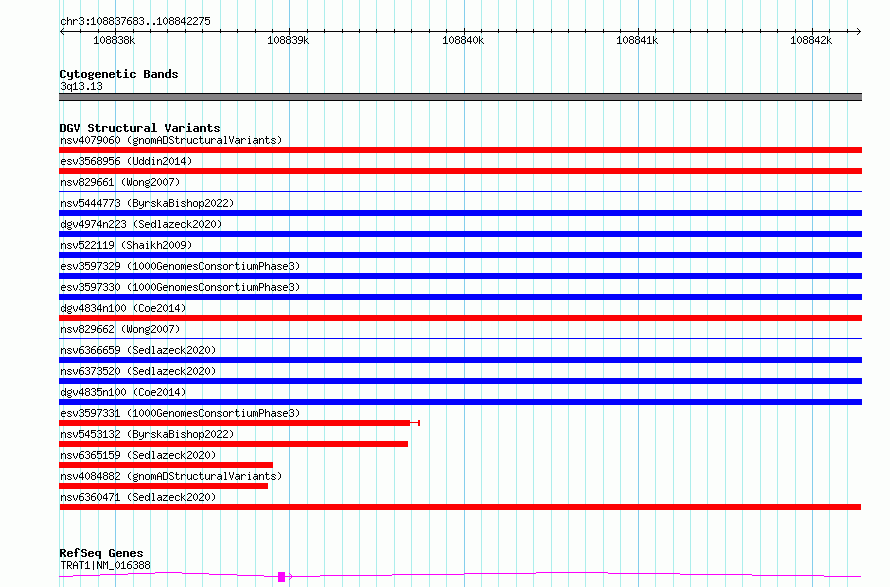Select the blue bar under esv3597330
The image size is (890, 587).
[x=460, y=297]
